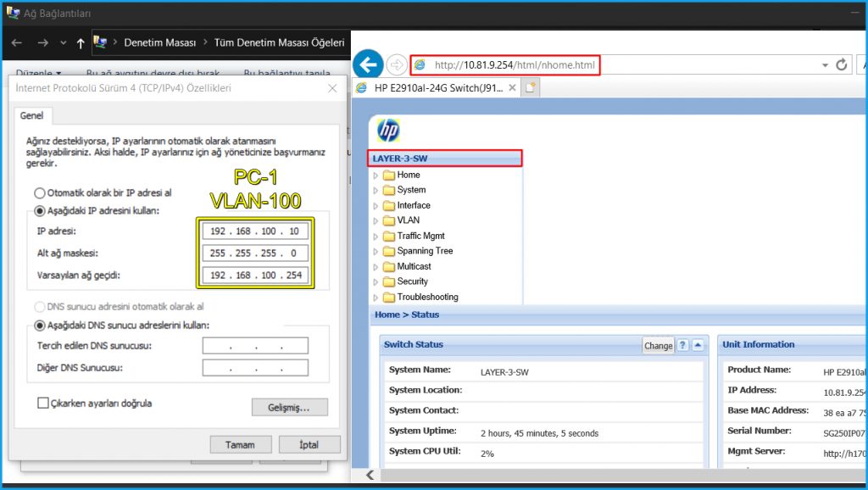Select 'DNS sunucu adresini otomatik olarak al' radio
Screen dimensions: 868x490
click(x=39, y=307)
